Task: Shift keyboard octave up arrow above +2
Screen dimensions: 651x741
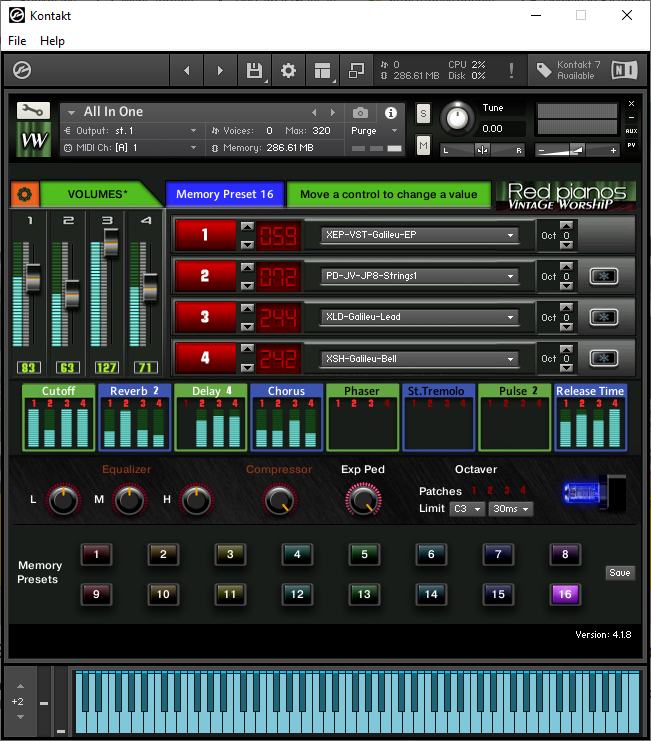Action: pyautogui.click(x=20, y=686)
